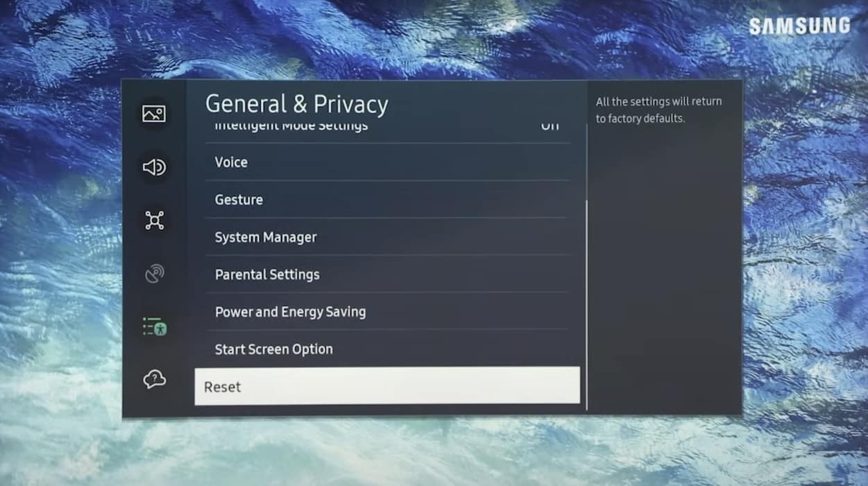Click the factory defaults description text

(658, 110)
